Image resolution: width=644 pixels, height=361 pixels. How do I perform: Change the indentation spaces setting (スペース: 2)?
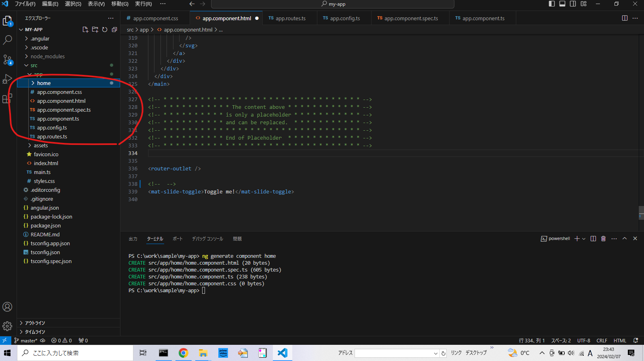[x=561, y=341]
